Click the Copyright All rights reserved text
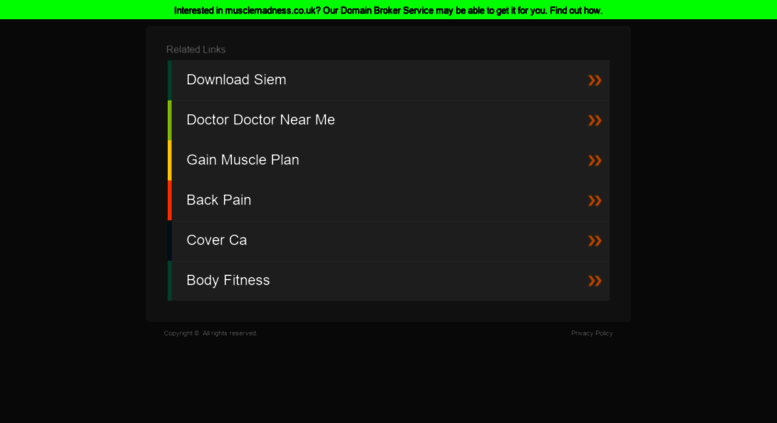Screen dimensions: 777x423 210,333
